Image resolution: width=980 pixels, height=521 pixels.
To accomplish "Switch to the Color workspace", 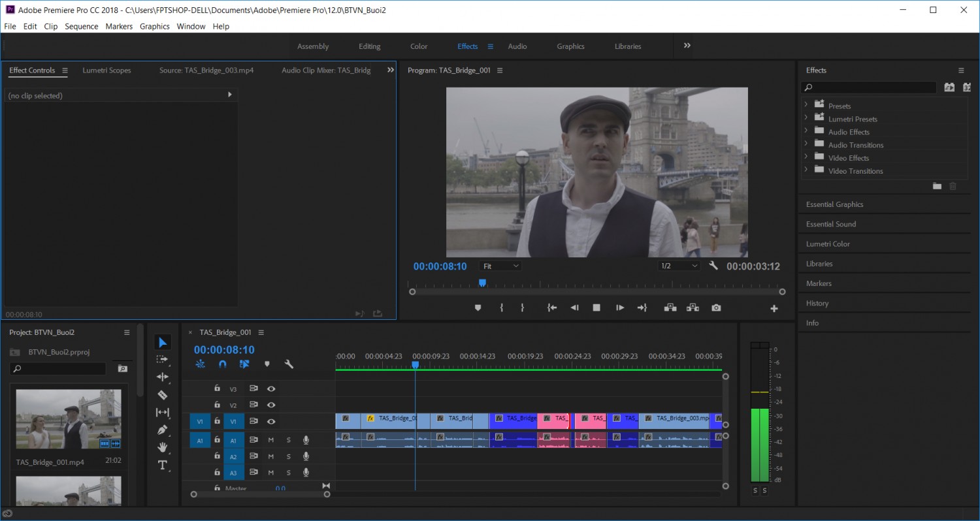I will click(419, 46).
